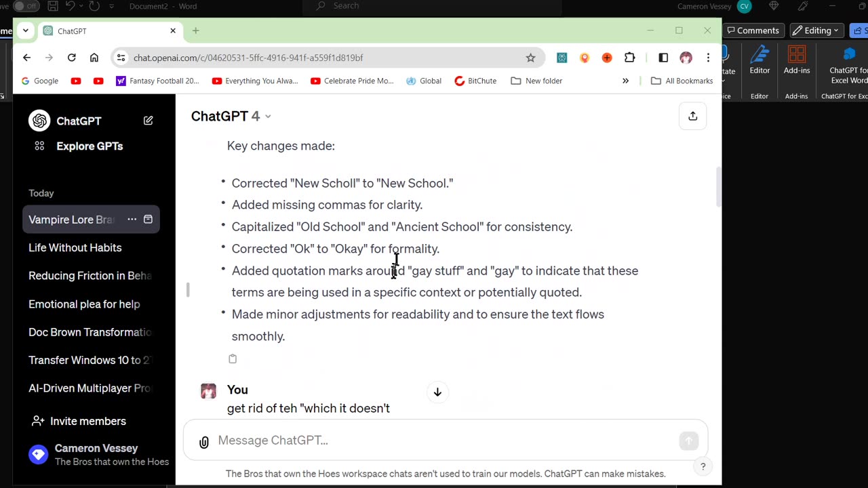Undo the last action in Word

(x=71, y=6)
